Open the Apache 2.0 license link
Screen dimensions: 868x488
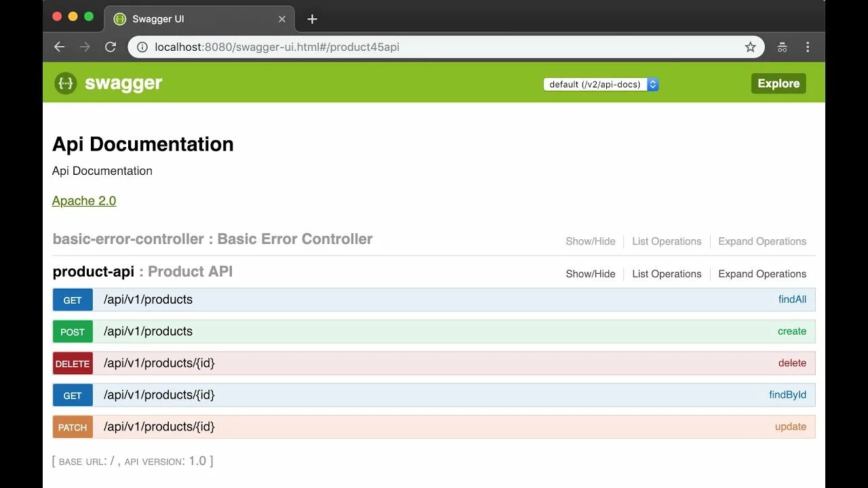[84, 201]
